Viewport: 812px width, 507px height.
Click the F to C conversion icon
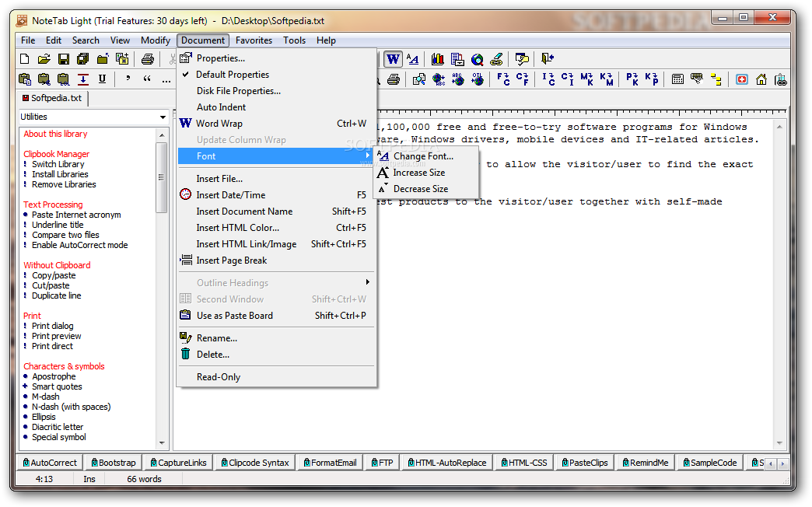point(503,79)
